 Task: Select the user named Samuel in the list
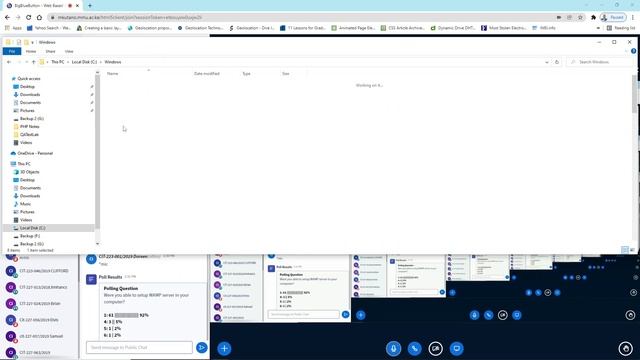[40, 336]
